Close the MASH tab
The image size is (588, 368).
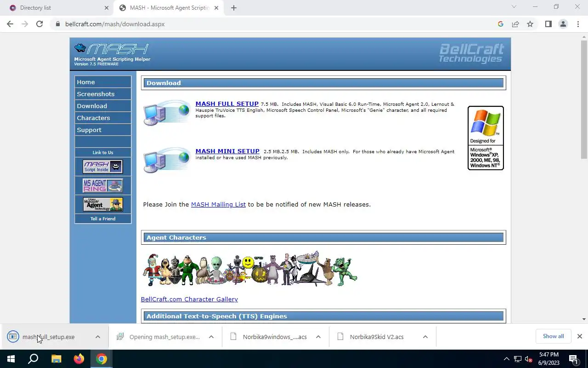pos(216,8)
